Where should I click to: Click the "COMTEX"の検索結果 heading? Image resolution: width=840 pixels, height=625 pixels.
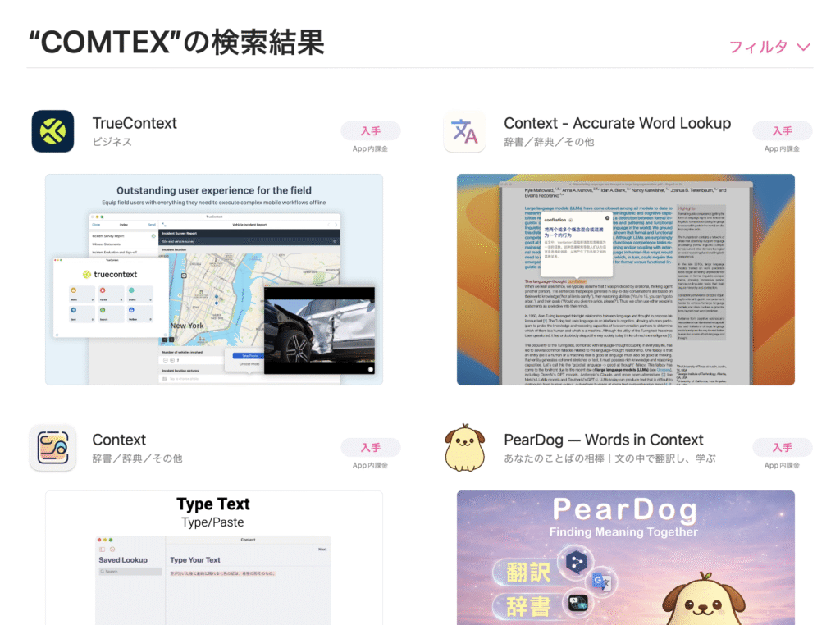point(176,43)
